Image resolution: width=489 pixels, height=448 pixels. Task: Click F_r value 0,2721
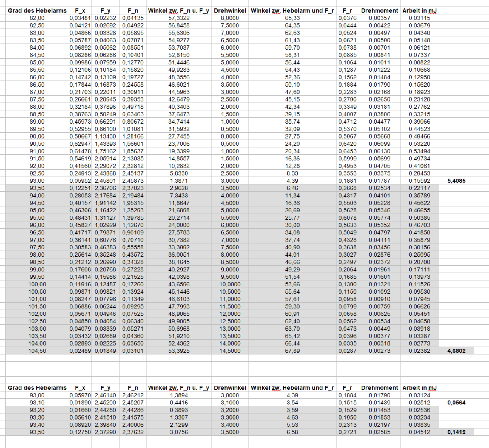tap(347, 432)
